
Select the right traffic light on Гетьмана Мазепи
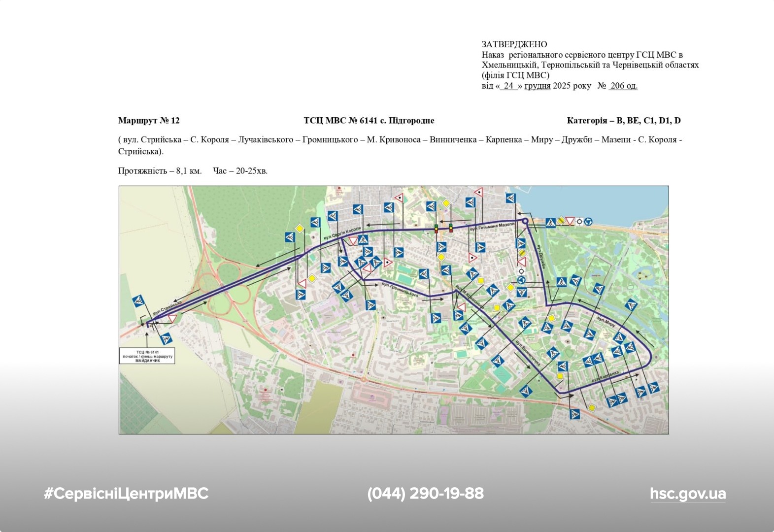tap(450, 228)
